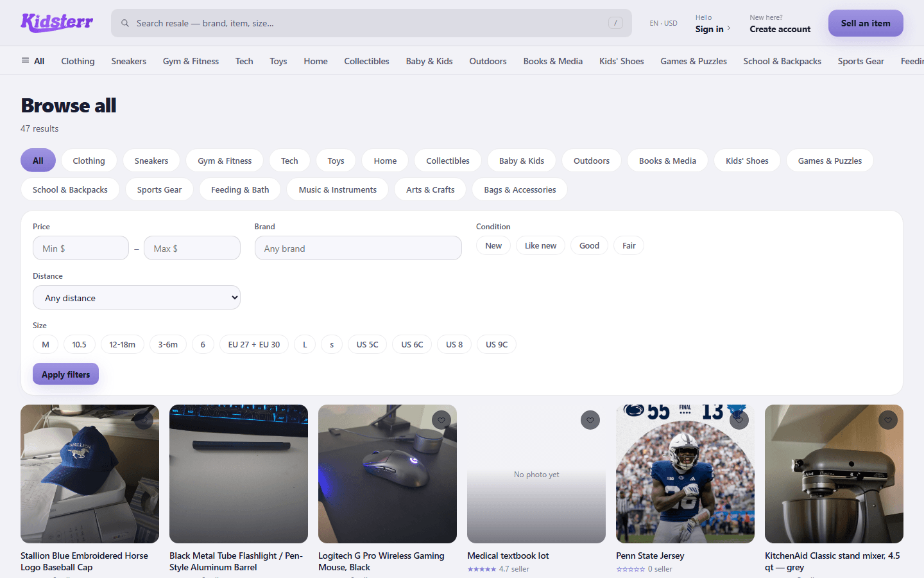
Task: Favorite the Penn State Jersey listing
Action: [739, 420]
